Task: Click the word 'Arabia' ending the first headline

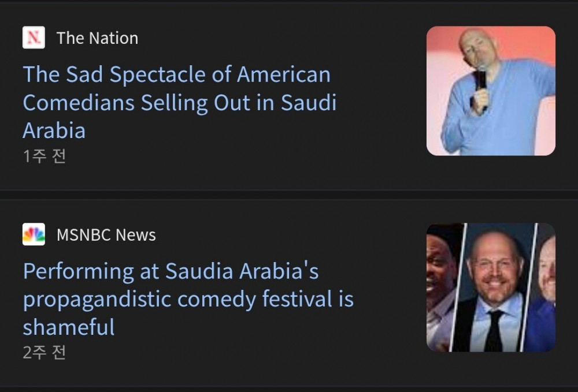Action: [54, 130]
